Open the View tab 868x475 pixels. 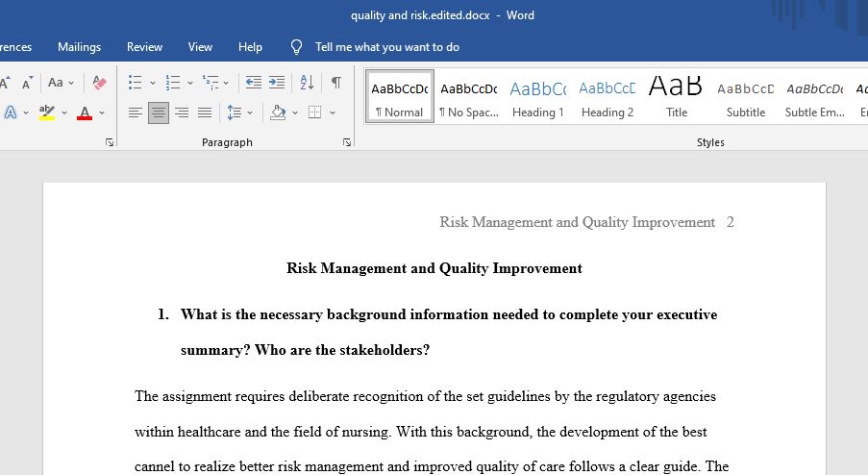(x=200, y=47)
